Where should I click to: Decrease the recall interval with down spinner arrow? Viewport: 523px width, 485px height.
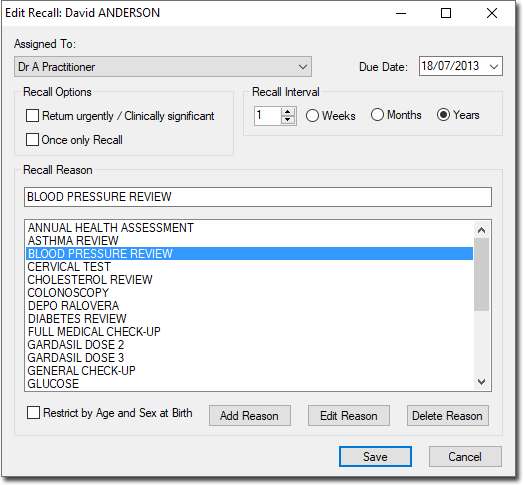click(x=288, y=120)
